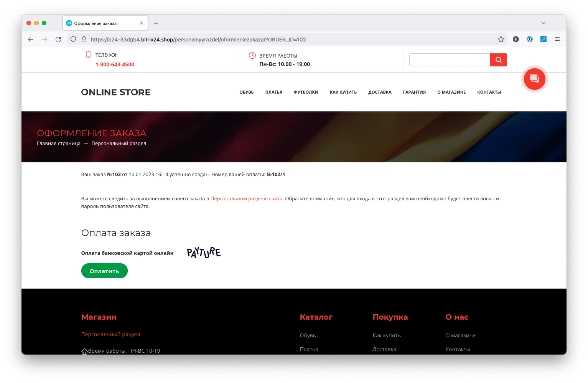Viewport: 588px width, 383px height.
Task: Click the Оплата заказа heading
Action: pos(116,233)
